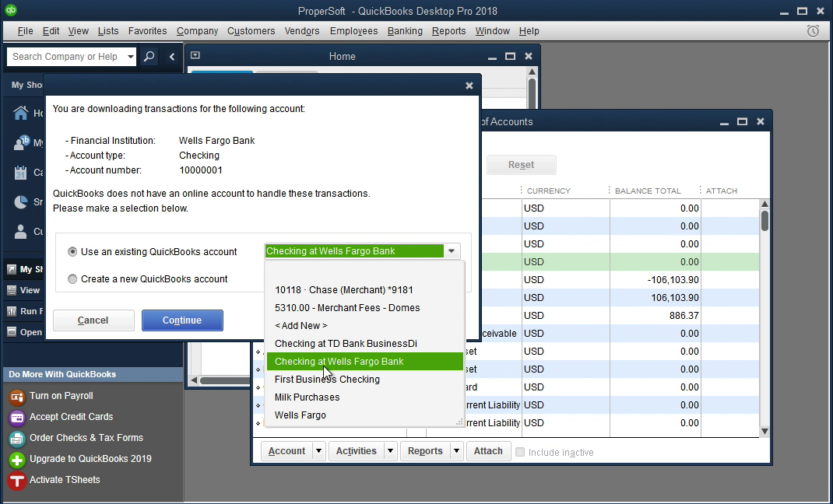Viewport: 833px width, 504px height.
Task: Click the QuickBooks logo icon in title bar
Action: point(11,10)
